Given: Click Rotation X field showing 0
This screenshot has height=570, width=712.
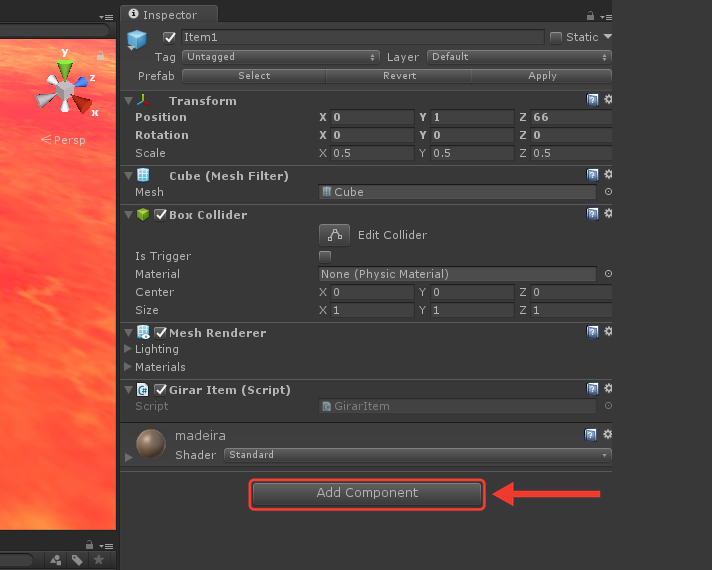Looking at the screenshot, I should coord(372,135).
